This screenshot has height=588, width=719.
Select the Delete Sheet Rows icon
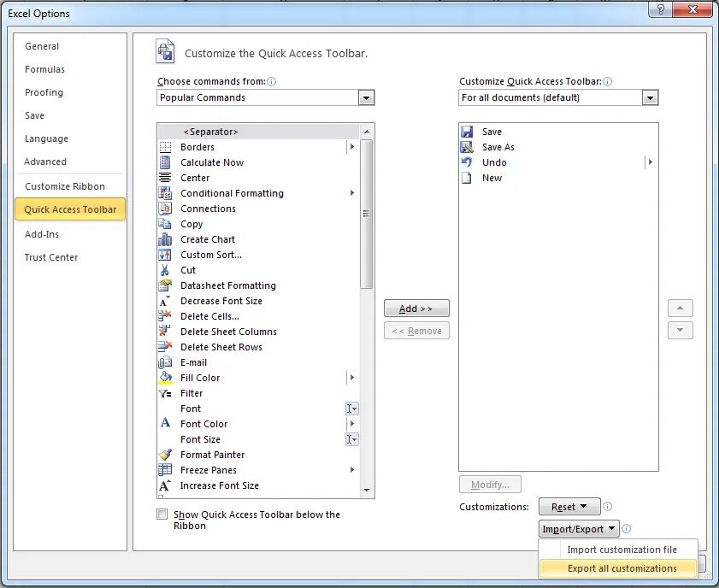[x=165, y=347]
